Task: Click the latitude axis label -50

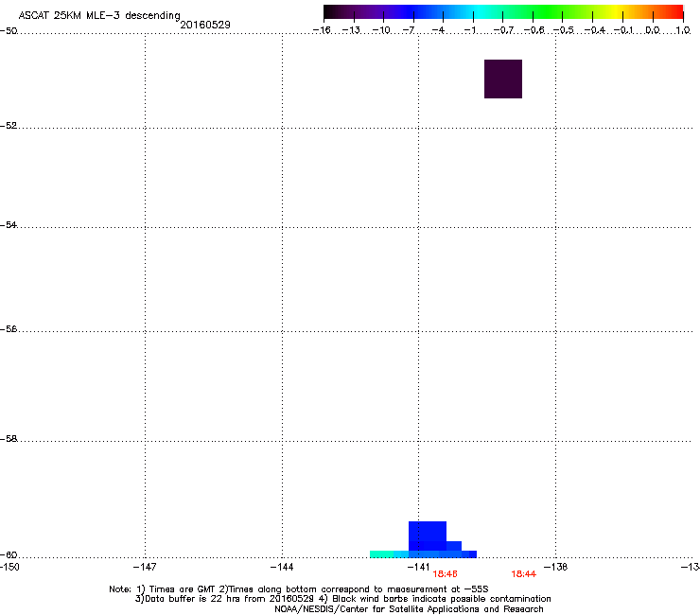Action: (9, 31)
